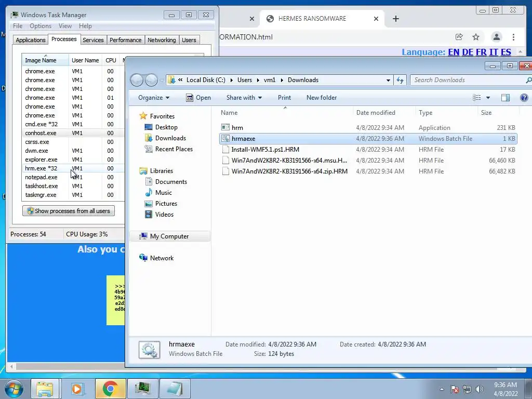The height and width of the screenshot is (399, 532).
Task: Select Network in navigation pane
Action: tap(162, 258)
